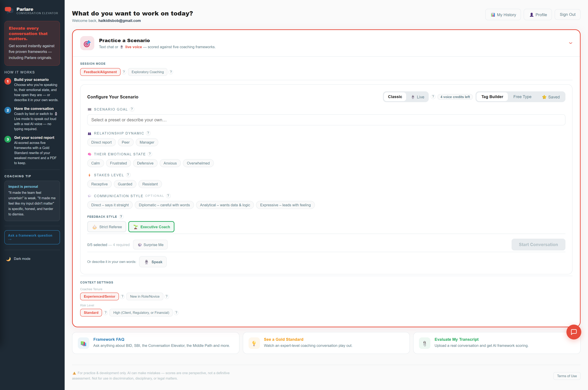Open My History from the top bar
This screenshot has width=588, height=390.
502,14
